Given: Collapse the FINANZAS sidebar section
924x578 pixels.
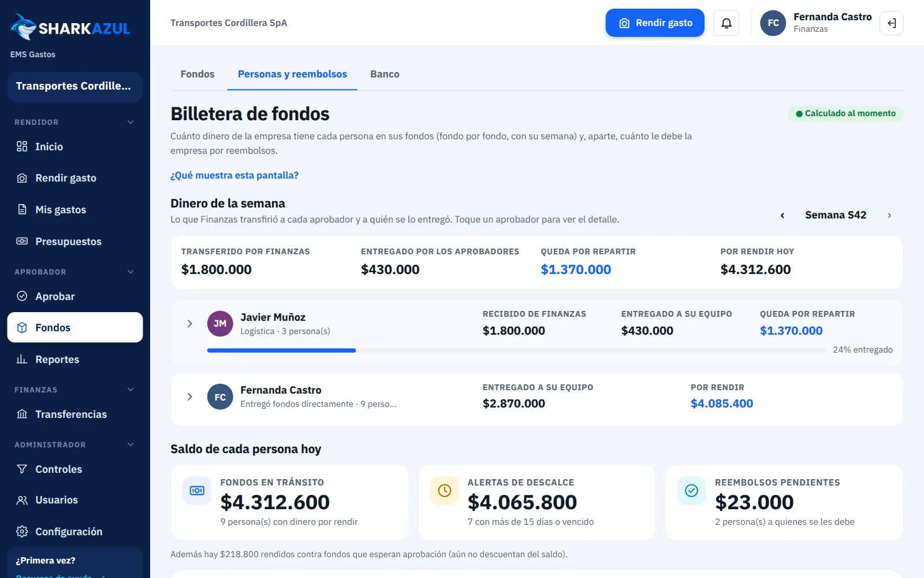Looking at the screenshot, I should point(131,390).
